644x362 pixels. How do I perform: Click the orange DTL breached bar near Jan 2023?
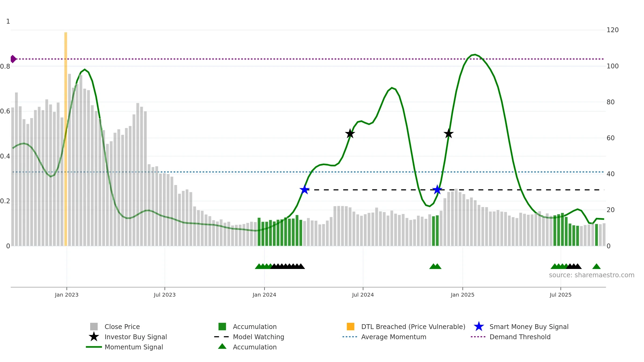(66, 139)
